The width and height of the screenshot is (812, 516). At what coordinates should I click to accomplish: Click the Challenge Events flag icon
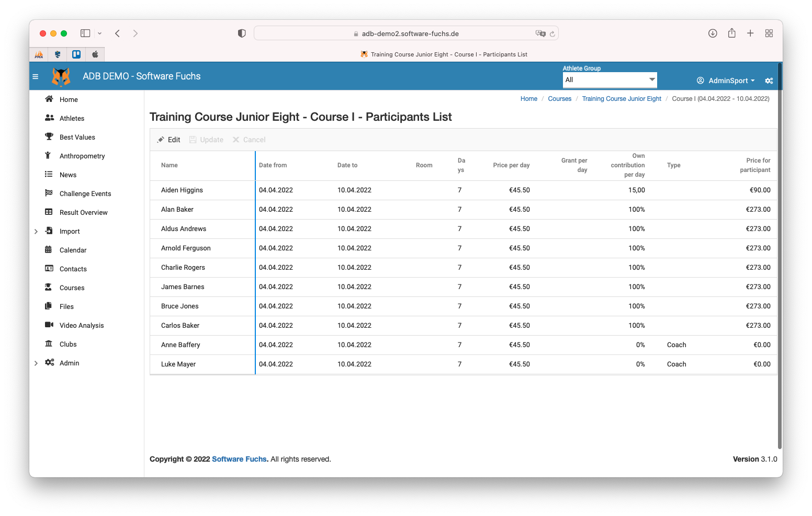point(49,193)
